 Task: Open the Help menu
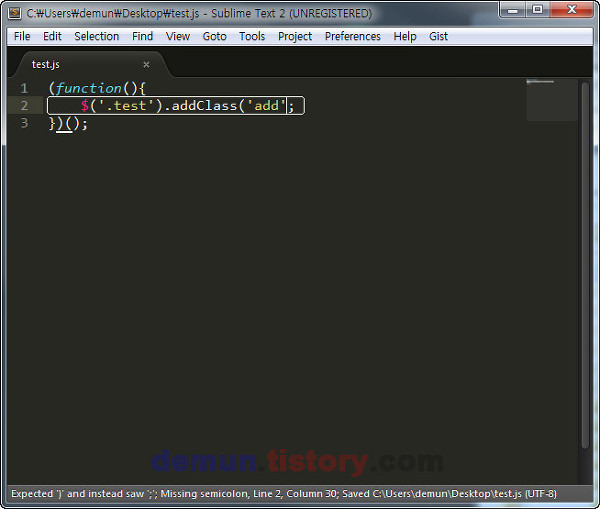coord(404,36)
